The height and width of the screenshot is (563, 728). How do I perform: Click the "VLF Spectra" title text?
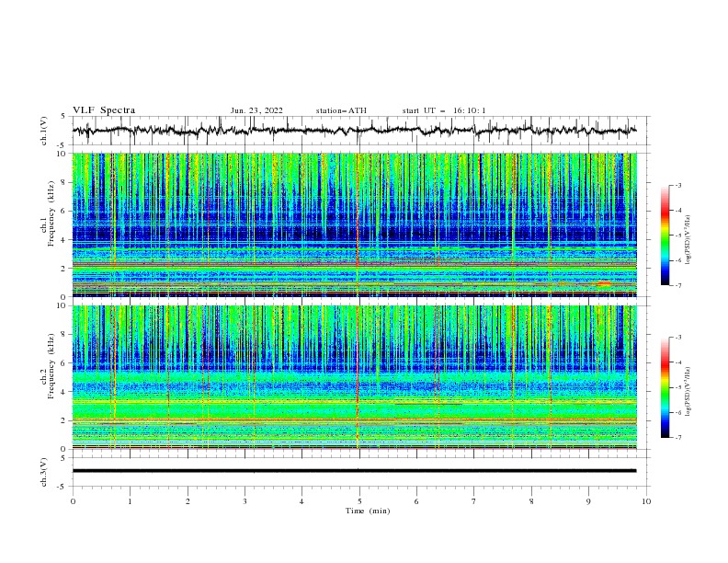coord(104,110)
